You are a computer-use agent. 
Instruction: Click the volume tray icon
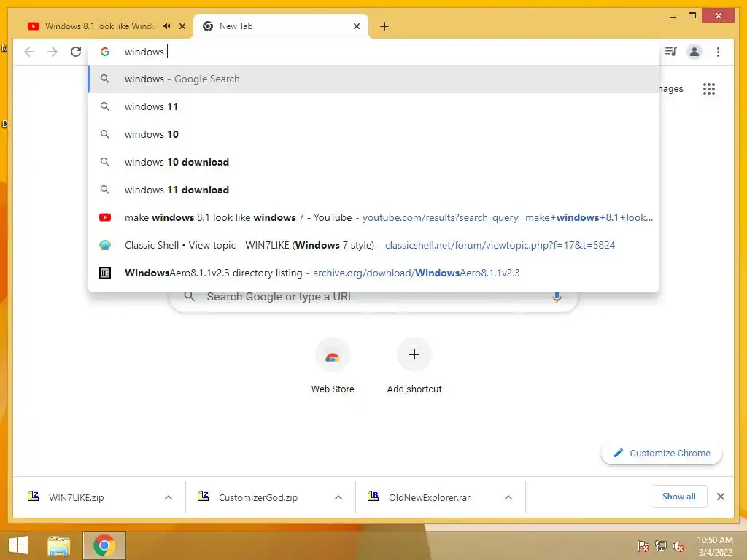(x=678, y=546)
